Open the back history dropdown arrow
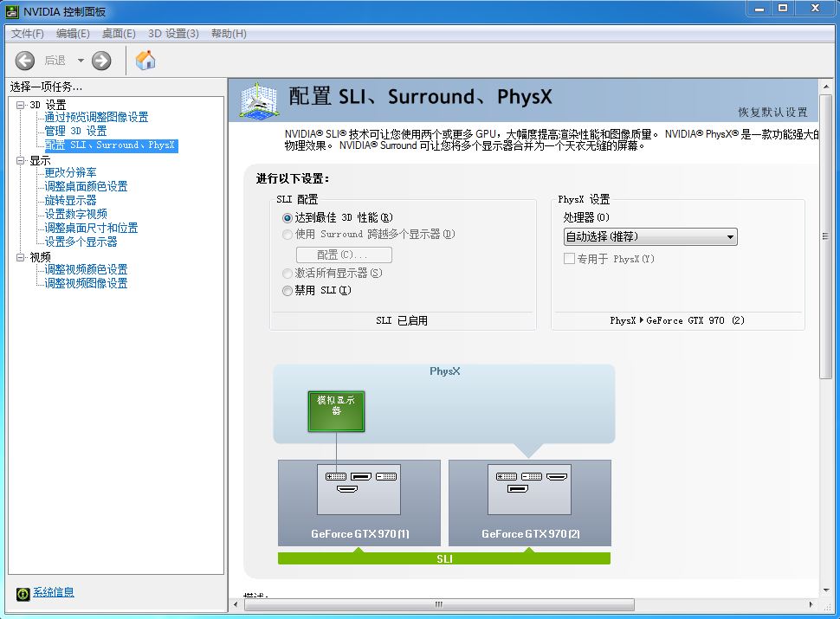Screen dimensions: 840x619 pyautogui.click(x=81, y=61)
